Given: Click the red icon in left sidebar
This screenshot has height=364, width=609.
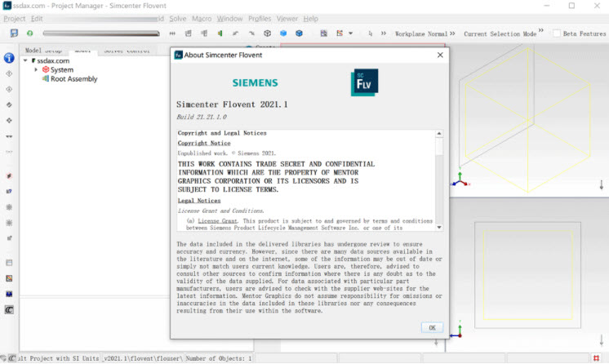Looking at the screenshot, I should (x=9, y=175).
